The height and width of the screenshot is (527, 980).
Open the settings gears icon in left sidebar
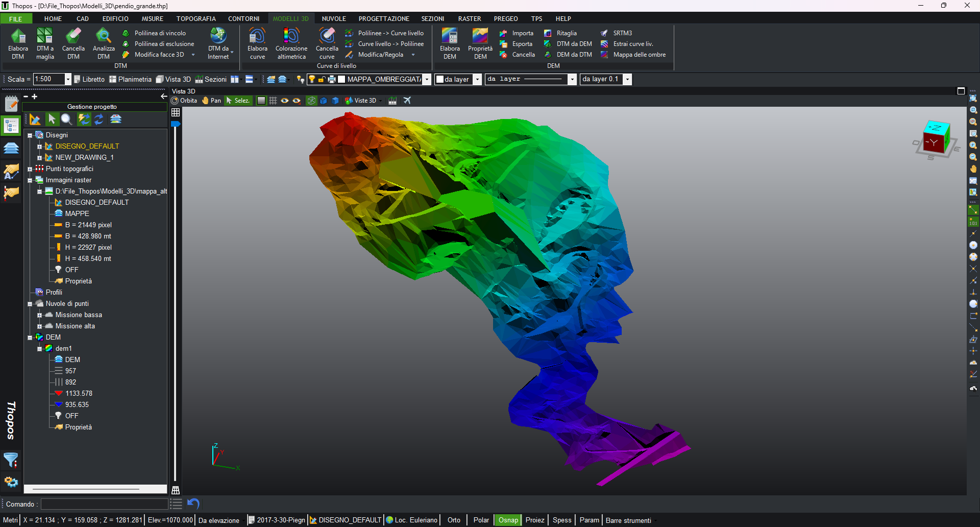pyautogui.click(x=11, y=482)
